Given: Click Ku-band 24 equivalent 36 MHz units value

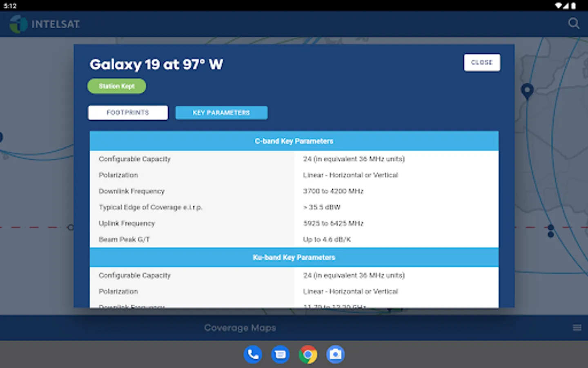Looking at the screenshot, I should (x=354, y=276).
